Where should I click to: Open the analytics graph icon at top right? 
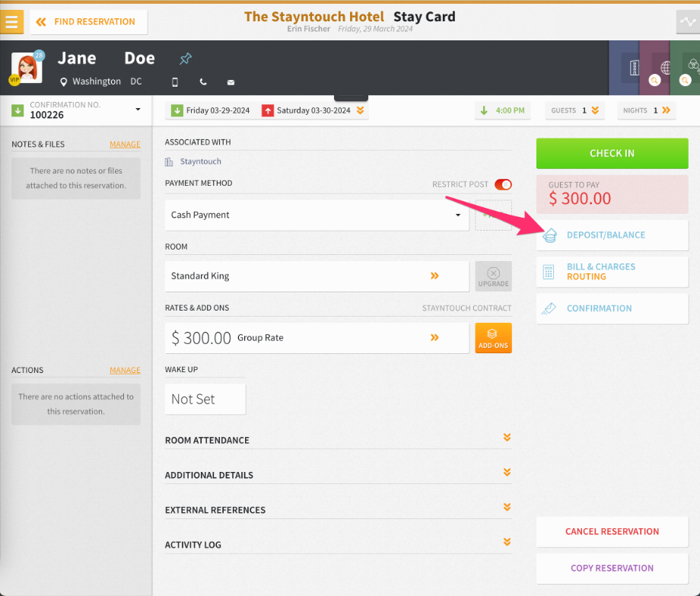coord(688,22)
